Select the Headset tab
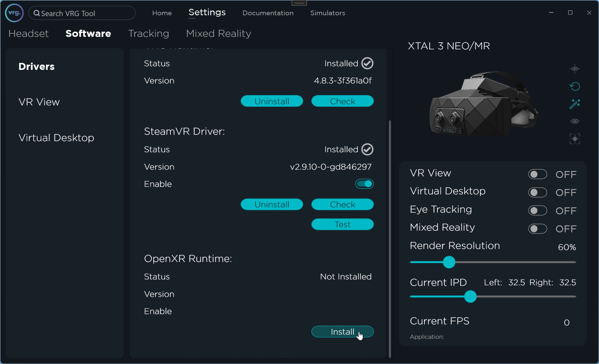The image size is (599, 364). click(x=28, y=34)
